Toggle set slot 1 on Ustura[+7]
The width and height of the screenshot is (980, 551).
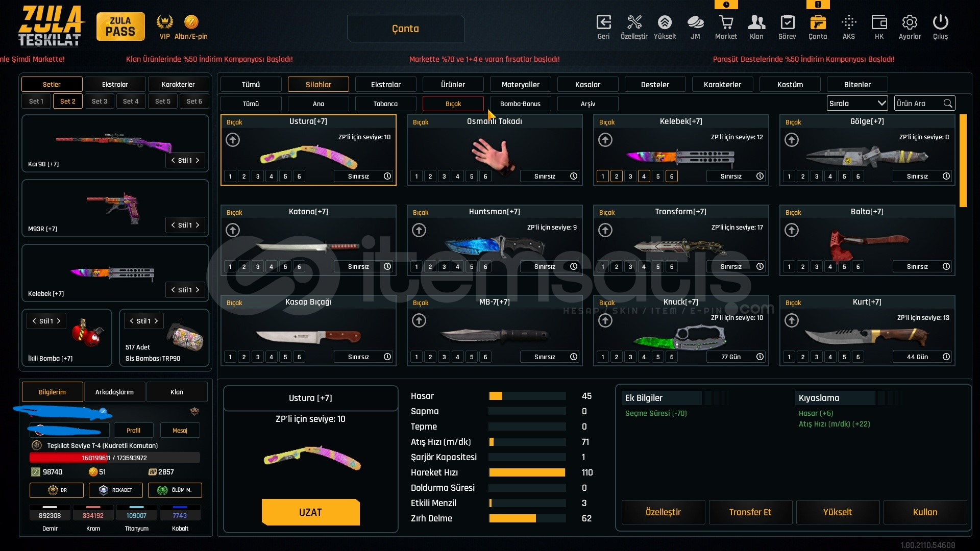pyautogui.click(x=230, y=177)
